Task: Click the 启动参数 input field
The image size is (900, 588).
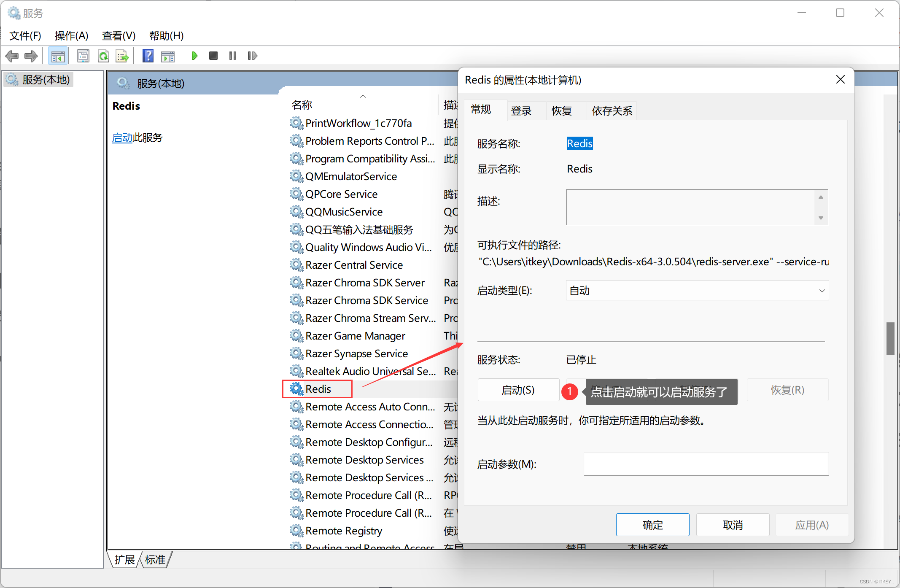Action: (706, 464)
